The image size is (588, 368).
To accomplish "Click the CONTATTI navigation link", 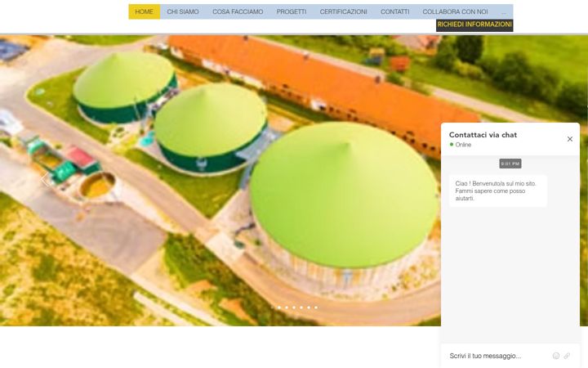I will [395, 12].
